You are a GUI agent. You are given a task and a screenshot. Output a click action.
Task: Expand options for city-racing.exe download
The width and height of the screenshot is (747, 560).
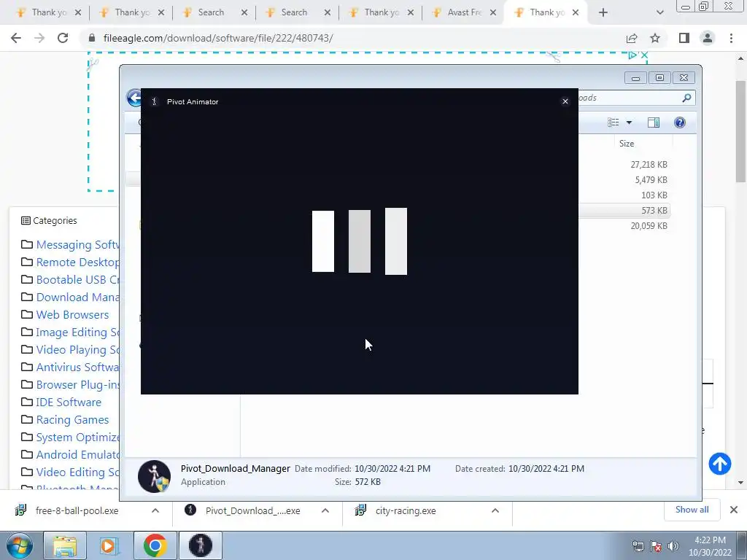[495, 510]
